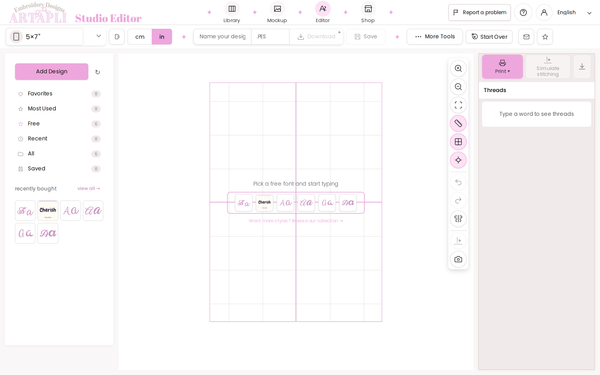
Task: Click the zoom out magnifier icon
Action: [x=458, y=87]
